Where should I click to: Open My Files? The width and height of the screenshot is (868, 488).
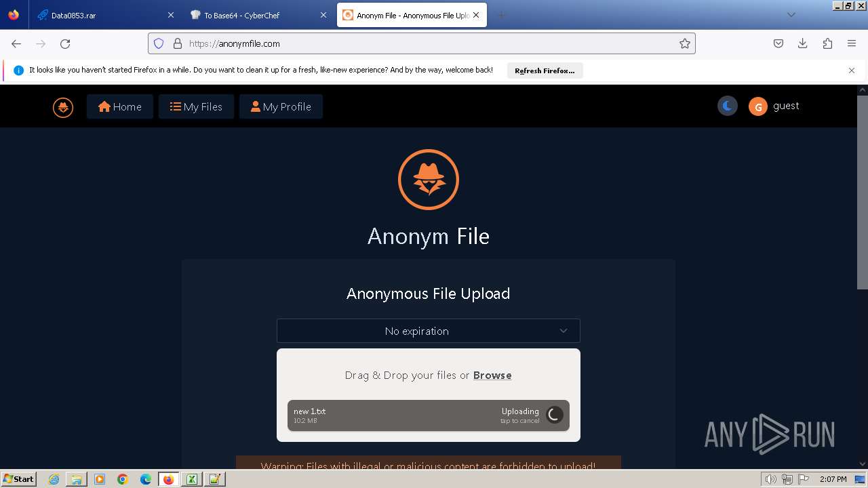(x=196, y=107)
